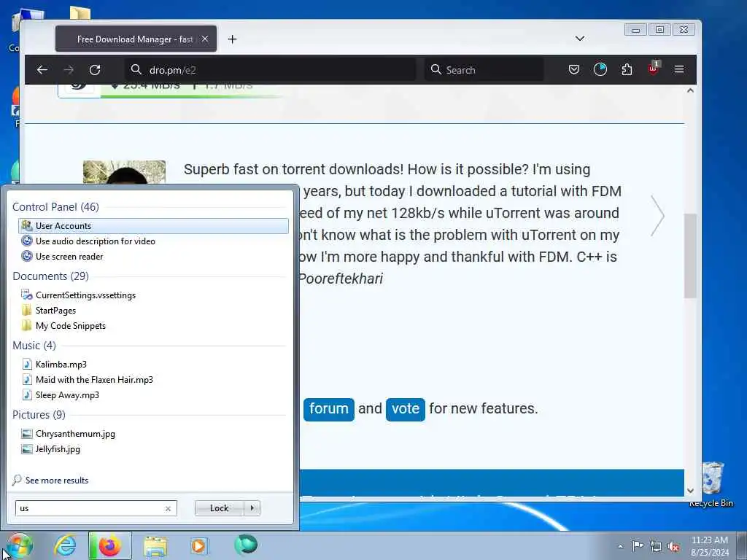Open Chrysanthemum.jpg picture result
Viewport: 747px width, 560px height.
click(153, 434)
